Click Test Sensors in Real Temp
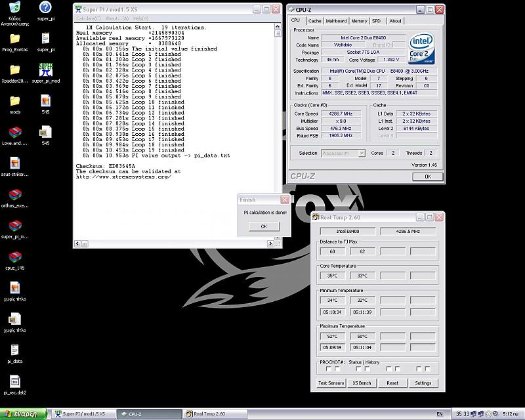Image resolution: width=525 pixels, height=420 pixels. click(x=331, y=383)
